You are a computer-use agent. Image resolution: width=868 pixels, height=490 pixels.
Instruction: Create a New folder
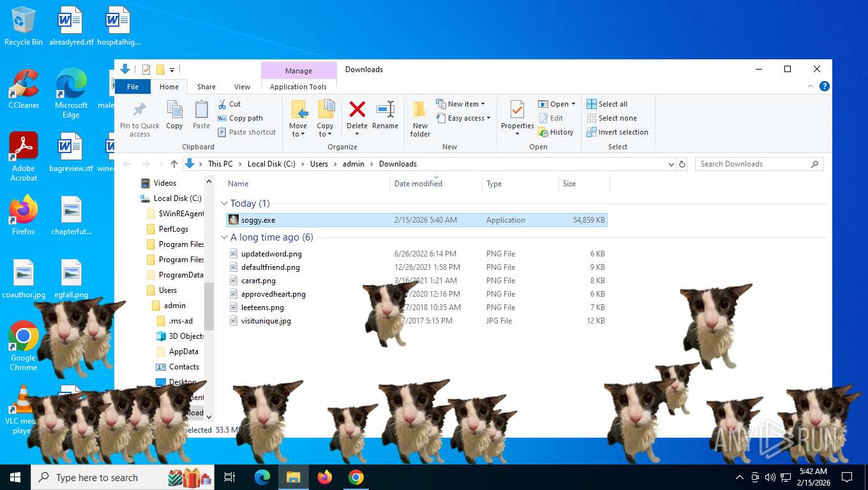420,119
